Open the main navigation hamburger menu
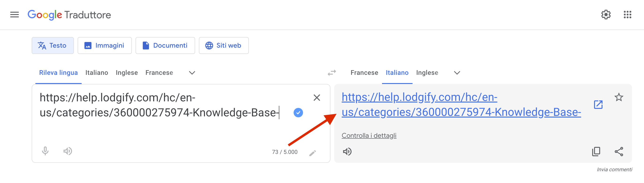This screenshot has width=644, height=183. click(x=14, y=15)
